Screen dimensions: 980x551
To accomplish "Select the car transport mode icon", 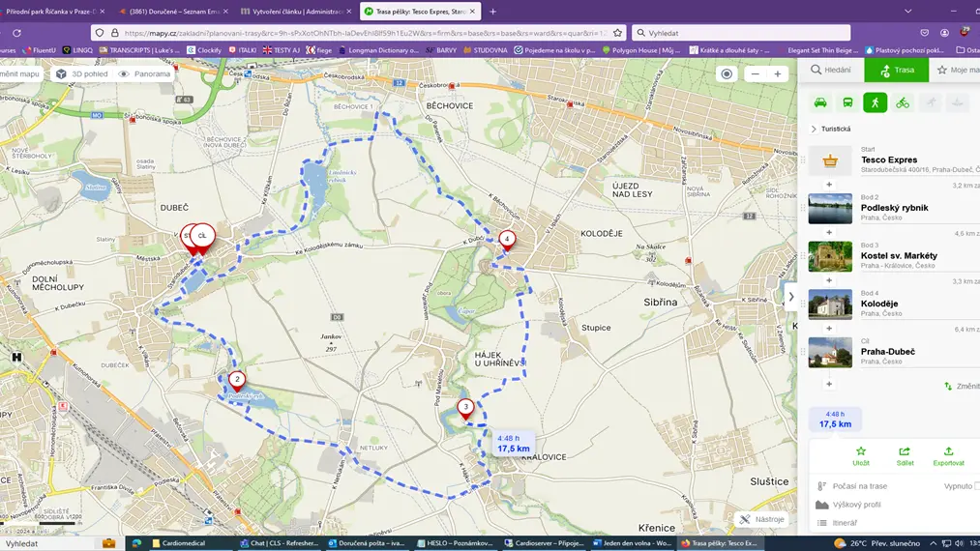I will pos(820,102).
